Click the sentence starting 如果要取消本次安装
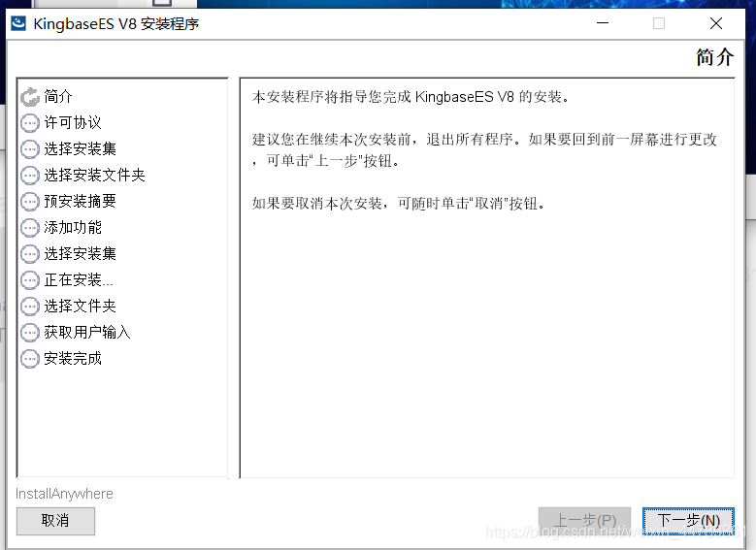The width and height of the screenshot is (756, 550). point(399,204)
